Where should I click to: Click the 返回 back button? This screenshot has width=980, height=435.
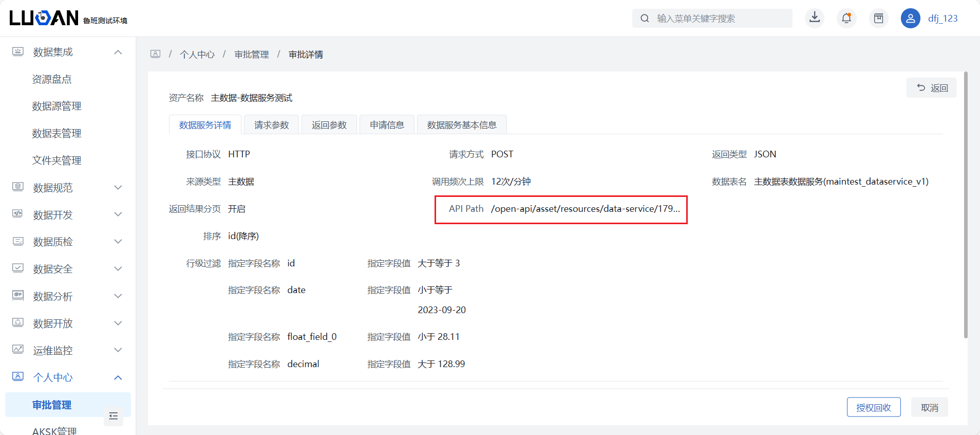tap(931, 88)
